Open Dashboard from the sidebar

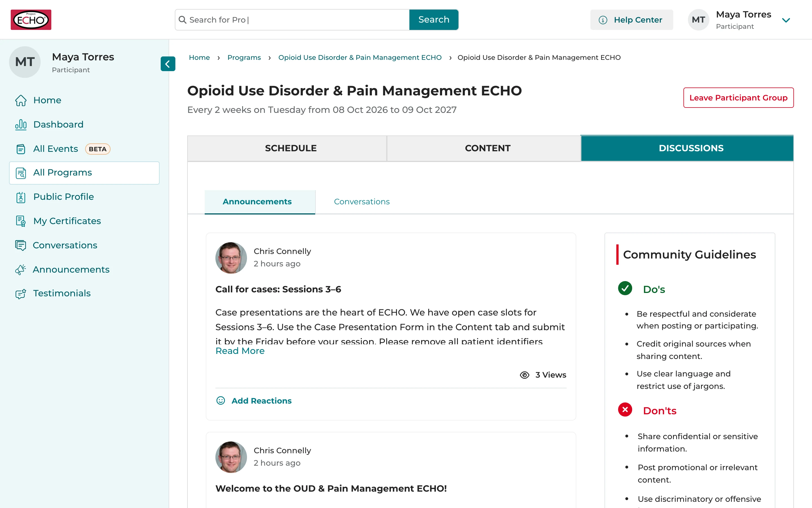coord(58,125)
